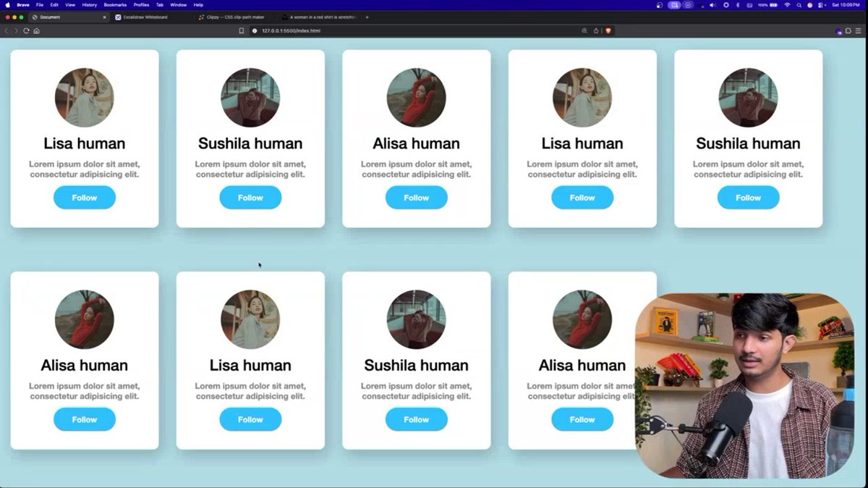Switch to the woman in a red shirt tab
The width and height of the screenshot is (868, 488).
318,17
